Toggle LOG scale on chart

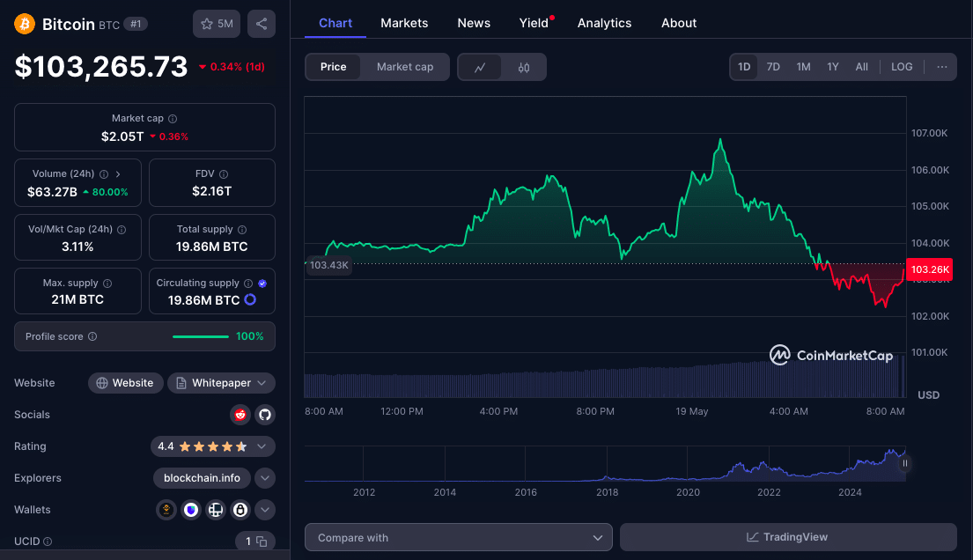click(902, 66)
